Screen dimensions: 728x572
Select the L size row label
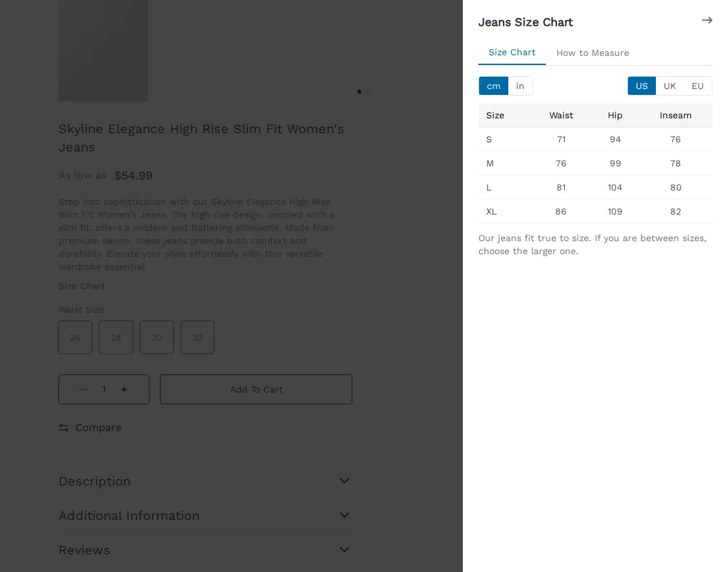488,188
